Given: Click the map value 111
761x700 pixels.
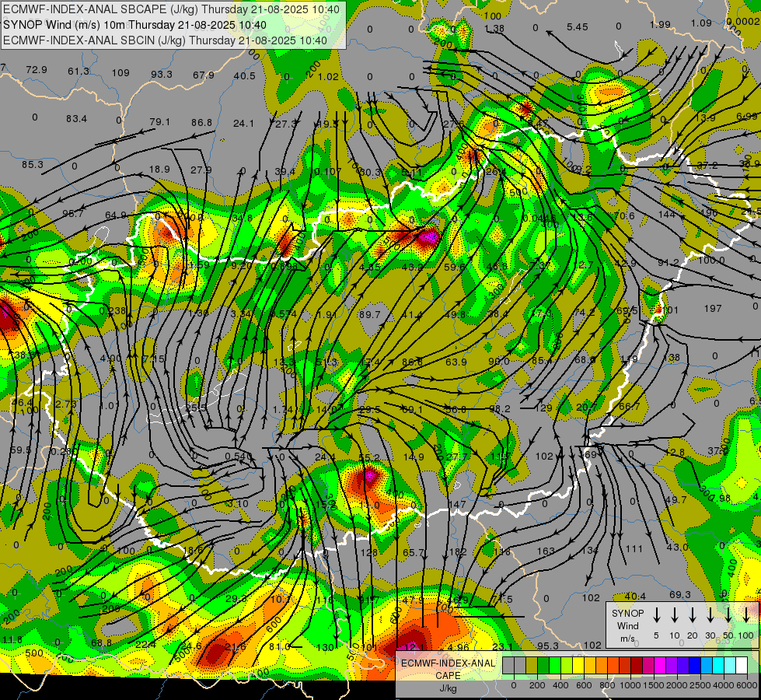Looking at the screenshot, I should click(634, 549).
